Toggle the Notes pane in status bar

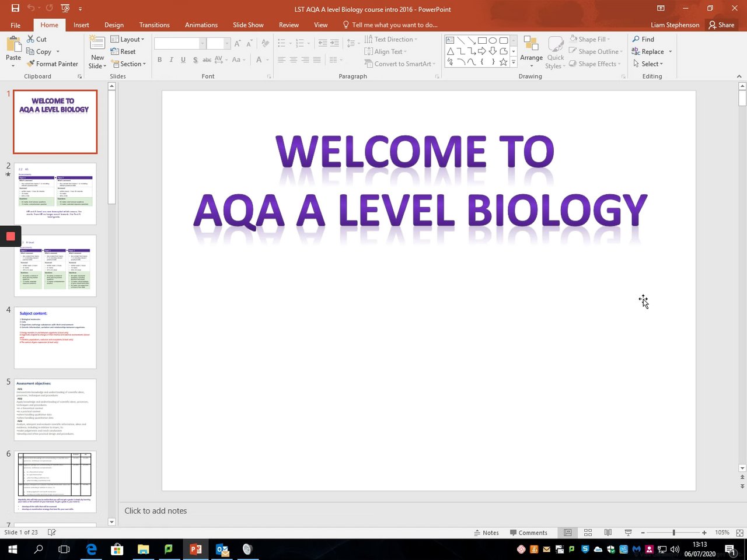[x=487, y=533]
